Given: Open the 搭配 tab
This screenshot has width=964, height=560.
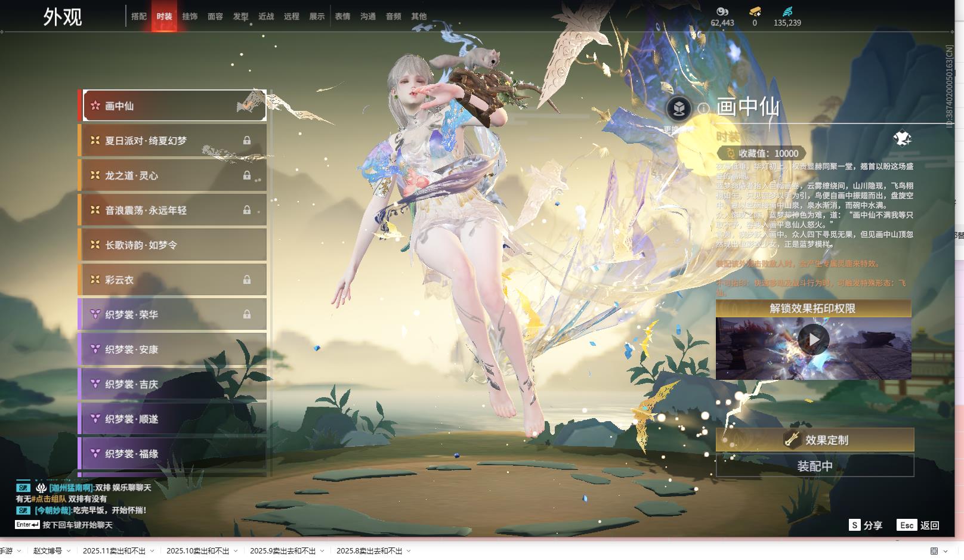Looking at the screenshot, I should pos(139,16).
